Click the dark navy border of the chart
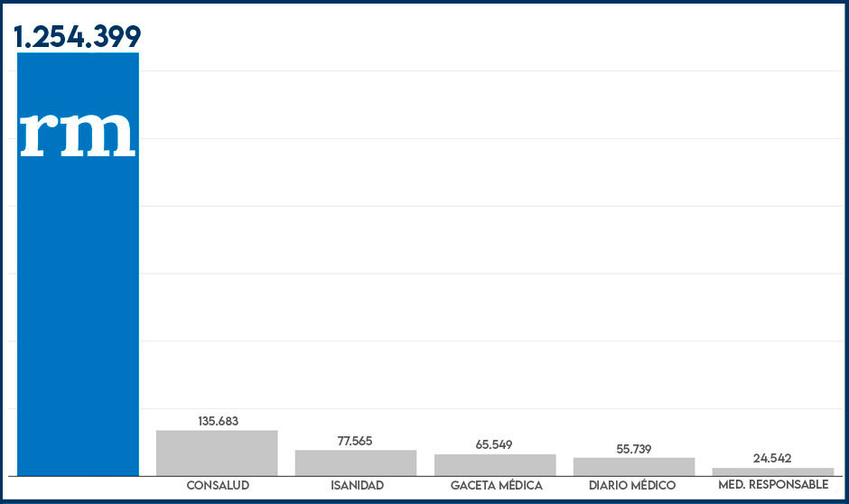This screenshot has width=849, height=504. pos(424,501)
